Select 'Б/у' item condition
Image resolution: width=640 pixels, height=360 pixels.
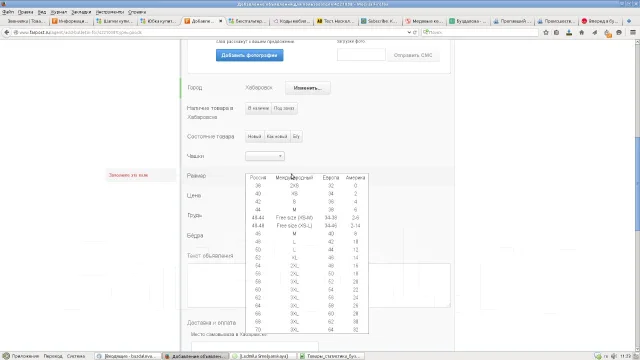tap(296, 136)
